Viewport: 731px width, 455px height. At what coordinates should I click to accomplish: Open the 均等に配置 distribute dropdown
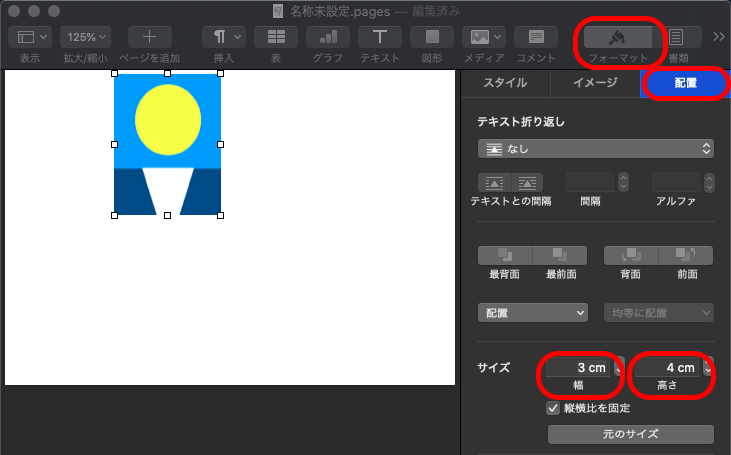click(659, 313)
